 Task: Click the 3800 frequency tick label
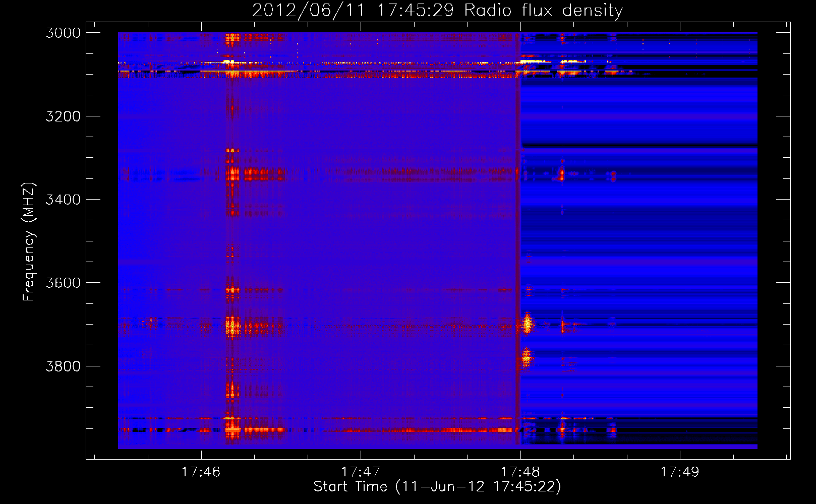(63, 366)
